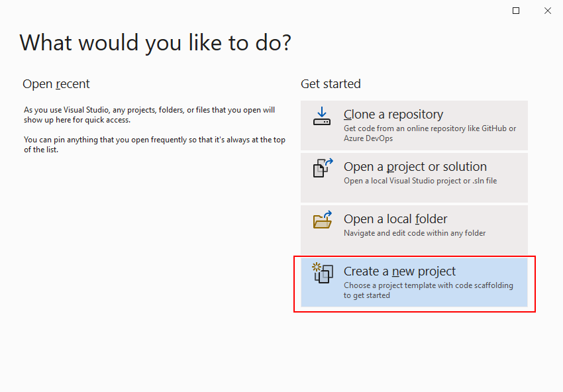
Task: Choose Open a local folder
Action: (414, 230)
